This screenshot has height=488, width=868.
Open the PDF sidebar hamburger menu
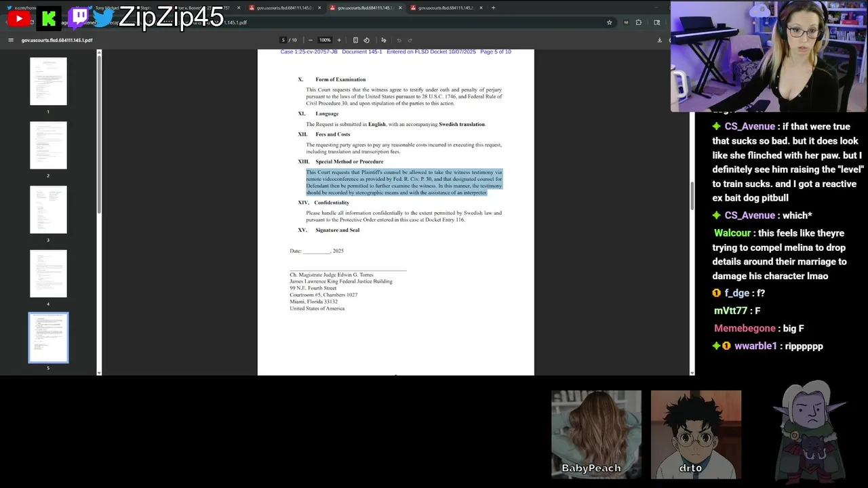(x=11, y=40)
